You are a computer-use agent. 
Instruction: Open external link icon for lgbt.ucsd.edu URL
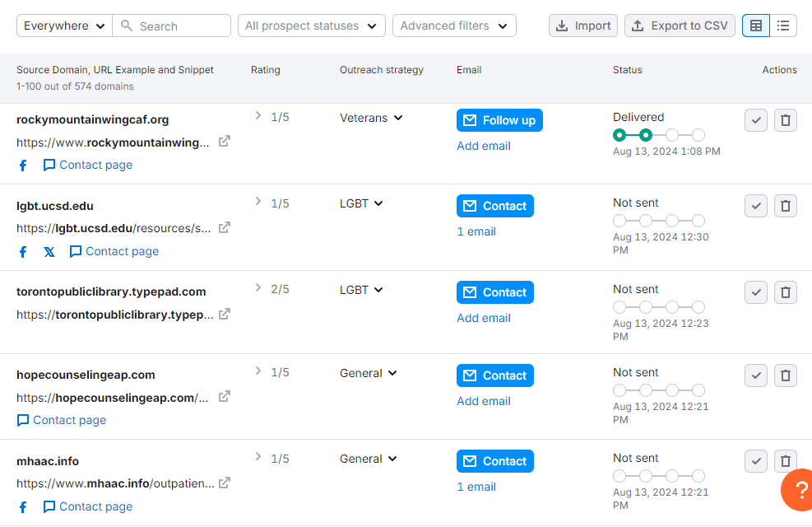click(x=225, y=227)
